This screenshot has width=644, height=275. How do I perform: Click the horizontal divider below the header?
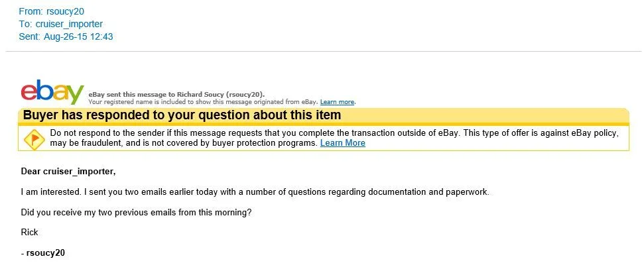tap(323, 52)
